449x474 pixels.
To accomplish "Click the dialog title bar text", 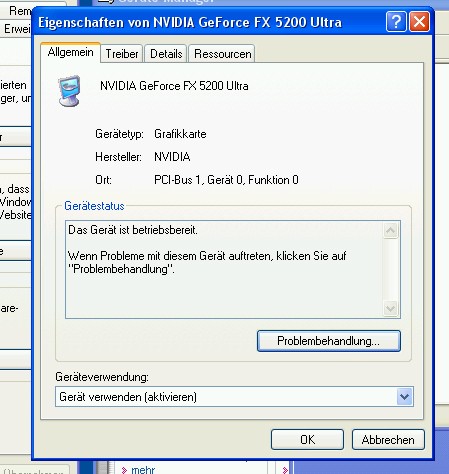I will pos(190,22).
